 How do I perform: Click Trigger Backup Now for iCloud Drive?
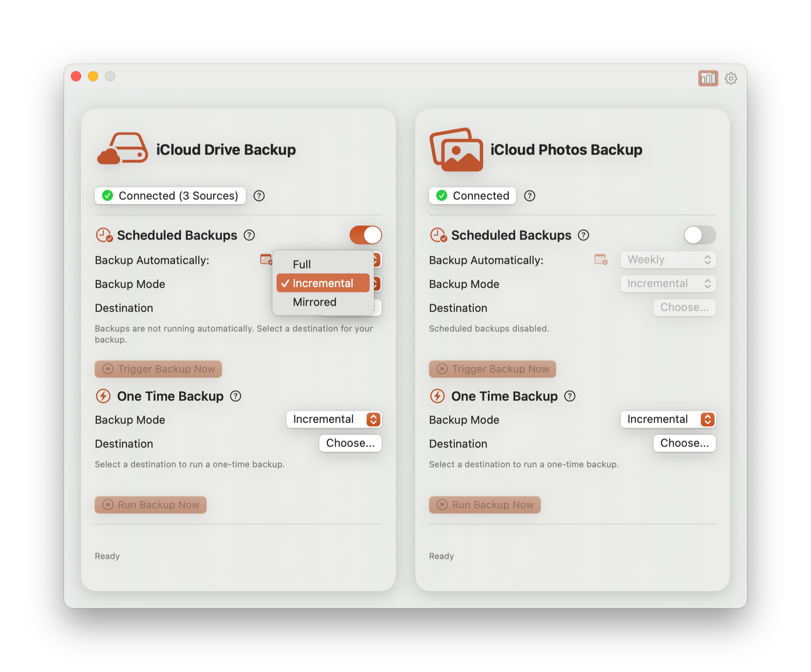coord(158,369)
